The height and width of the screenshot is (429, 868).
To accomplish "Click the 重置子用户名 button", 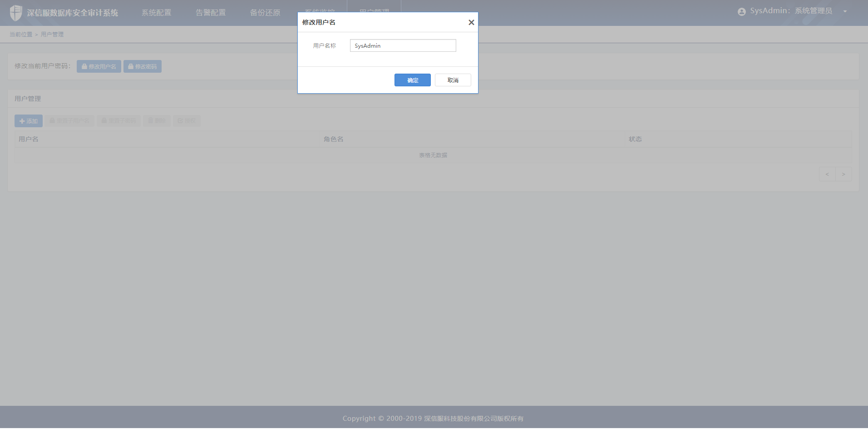I will tap(69, 121).
